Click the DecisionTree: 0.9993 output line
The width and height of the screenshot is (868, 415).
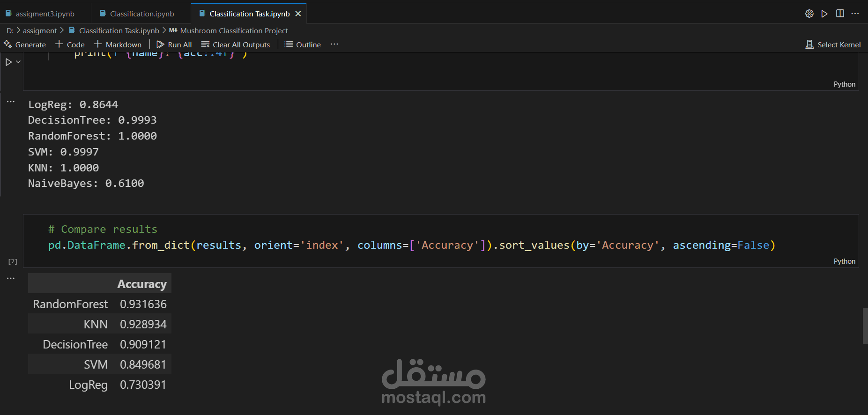click(x=92, y=120)
